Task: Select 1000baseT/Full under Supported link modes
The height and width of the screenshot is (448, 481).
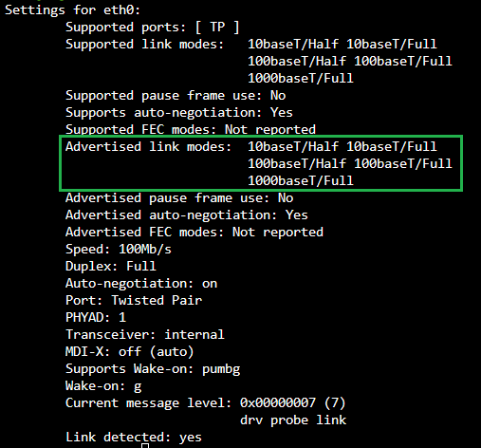Action: [301, 79]
